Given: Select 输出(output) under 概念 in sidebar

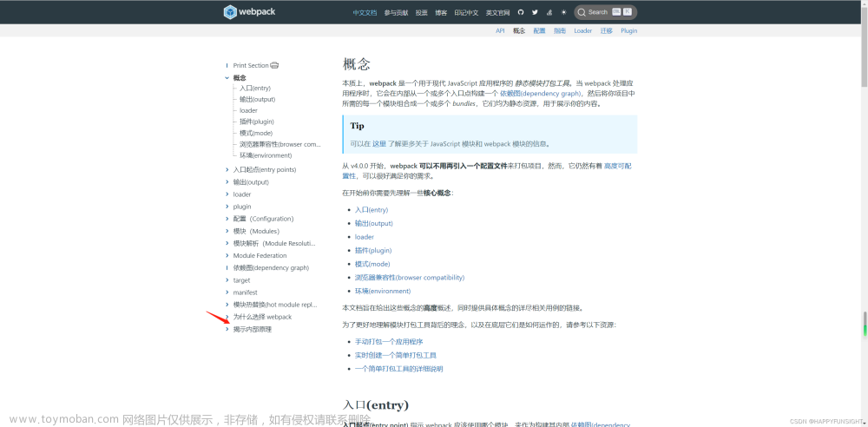Looking at the screenshot, I should (258, 99).
